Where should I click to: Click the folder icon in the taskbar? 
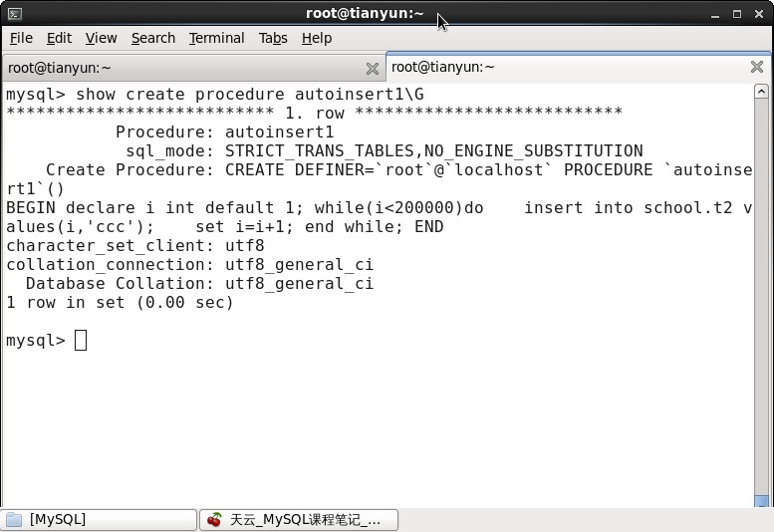(14, 520)
